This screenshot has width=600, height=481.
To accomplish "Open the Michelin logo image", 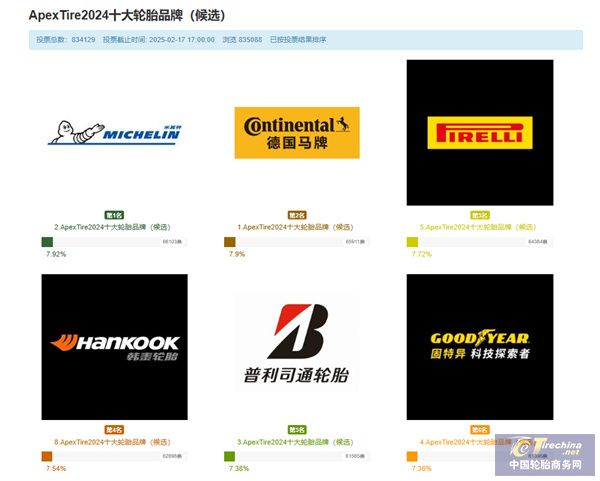I will tap(114, 133).
